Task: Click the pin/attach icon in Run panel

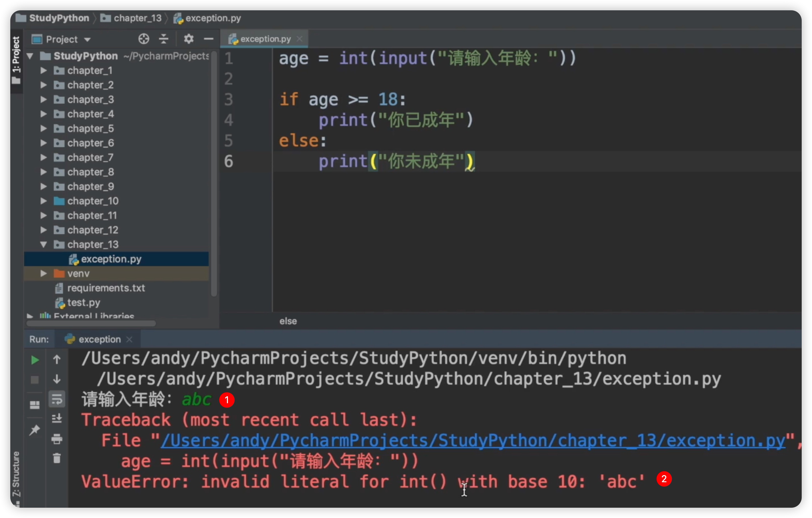Action: (x=34, y=428)
